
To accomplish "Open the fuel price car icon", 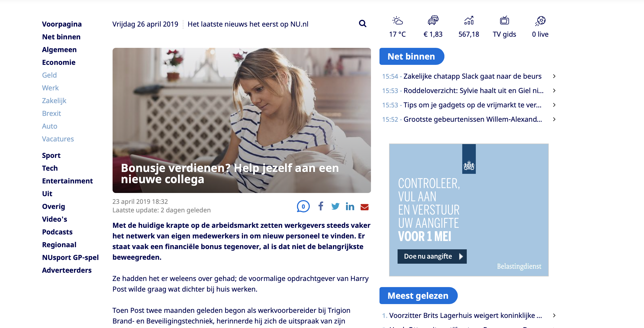I will 433,20.
